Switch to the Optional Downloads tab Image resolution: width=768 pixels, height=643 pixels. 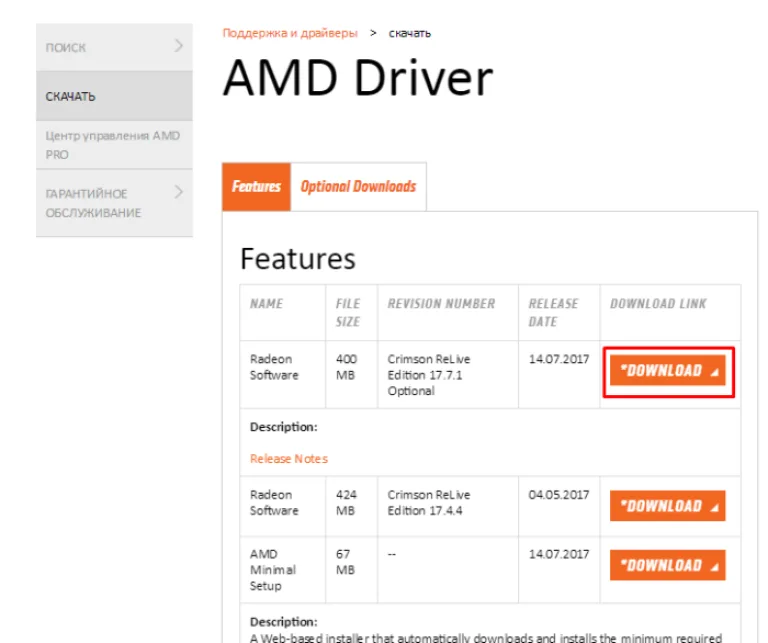click(x=358, y=187)
